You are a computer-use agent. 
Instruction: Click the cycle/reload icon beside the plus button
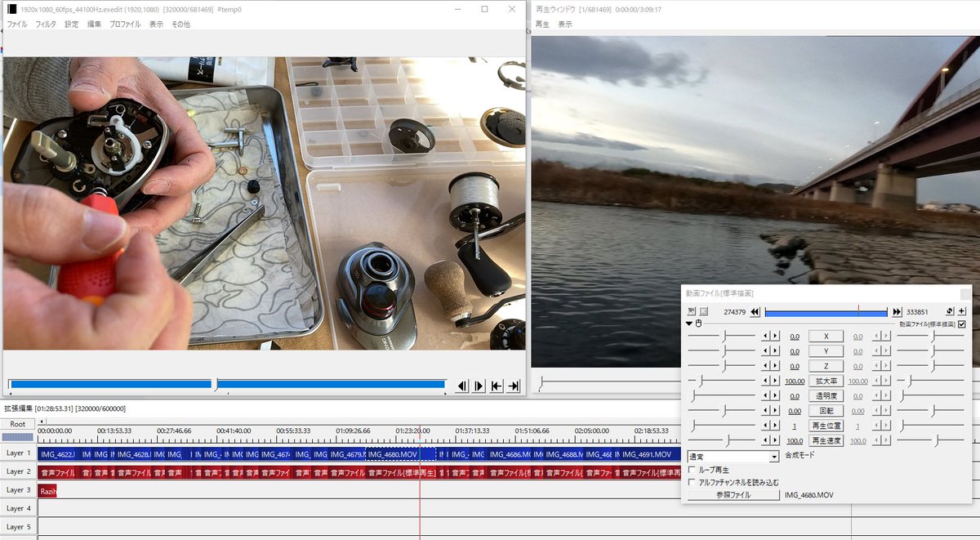(x=950, y=311)
